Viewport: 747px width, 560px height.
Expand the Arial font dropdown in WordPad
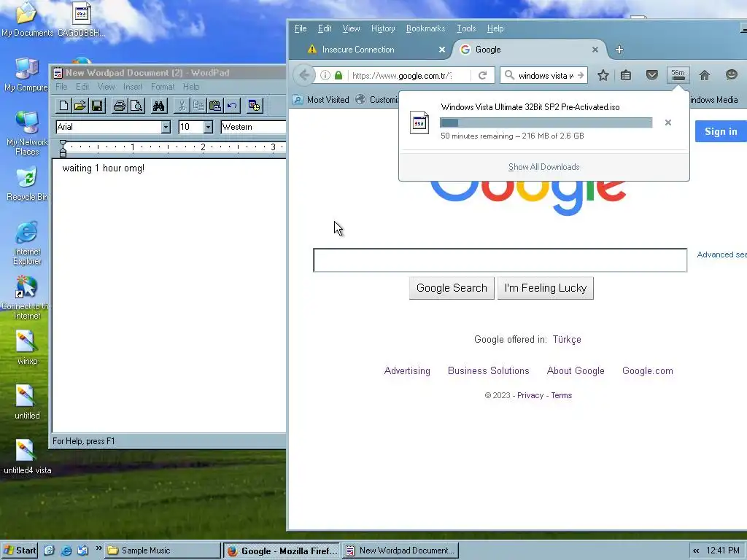(x=166, y=127)
